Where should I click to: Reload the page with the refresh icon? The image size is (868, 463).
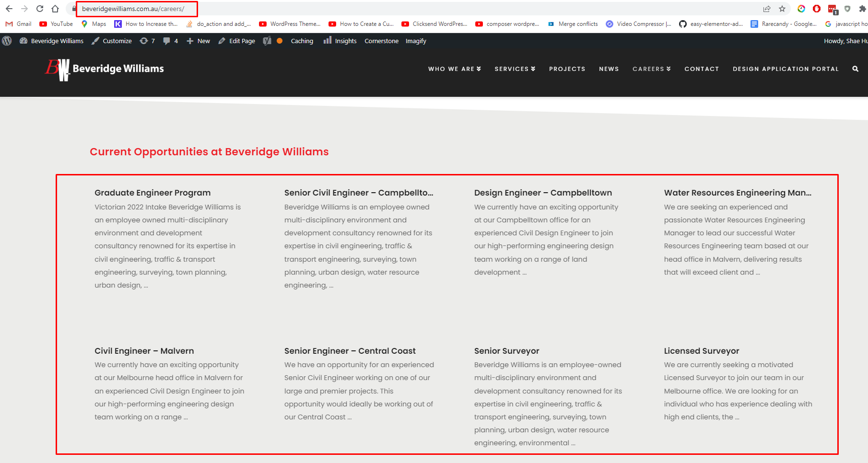(40, 9)
